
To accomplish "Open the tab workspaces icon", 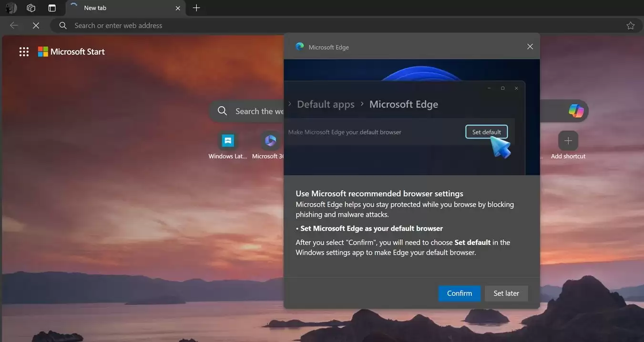I will 31,8.
